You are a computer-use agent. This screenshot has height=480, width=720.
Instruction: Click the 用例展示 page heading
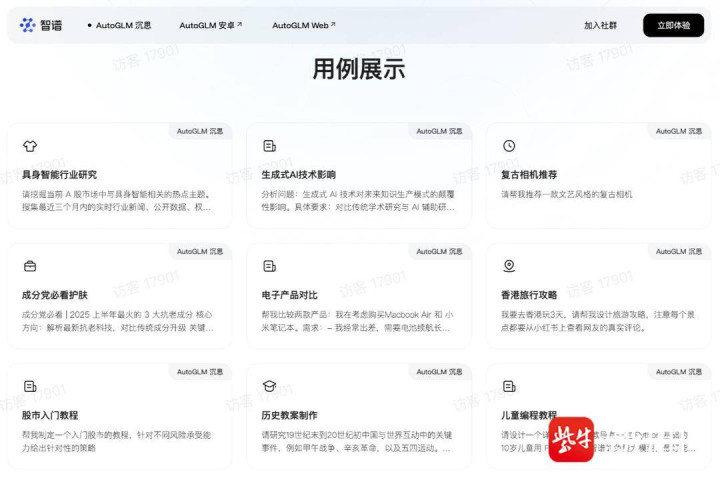[x=359, y=69]
